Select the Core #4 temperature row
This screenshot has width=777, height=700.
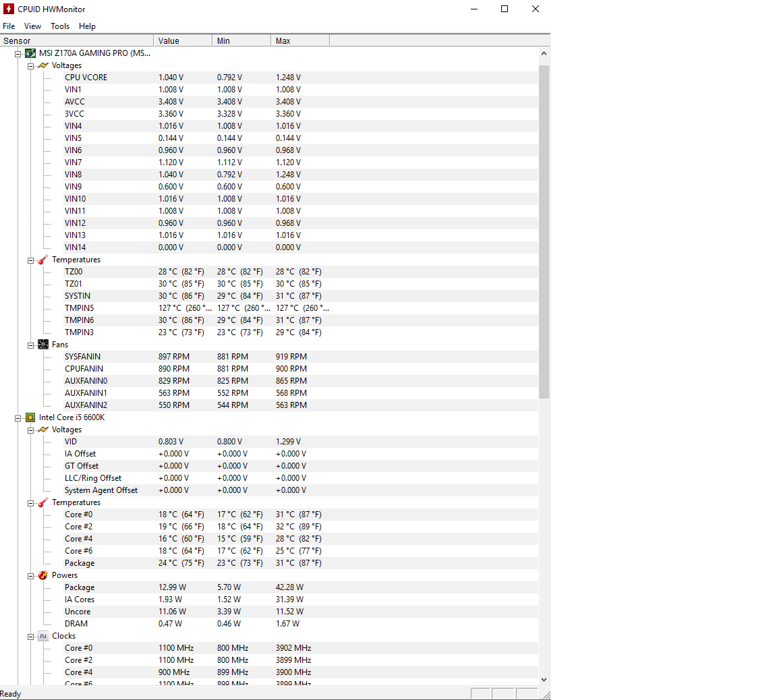coord(301,539)
